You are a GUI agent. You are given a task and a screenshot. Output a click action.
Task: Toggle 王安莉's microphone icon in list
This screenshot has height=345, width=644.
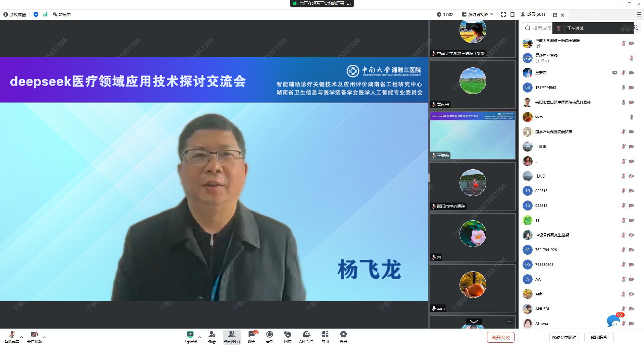click(623, 73)
